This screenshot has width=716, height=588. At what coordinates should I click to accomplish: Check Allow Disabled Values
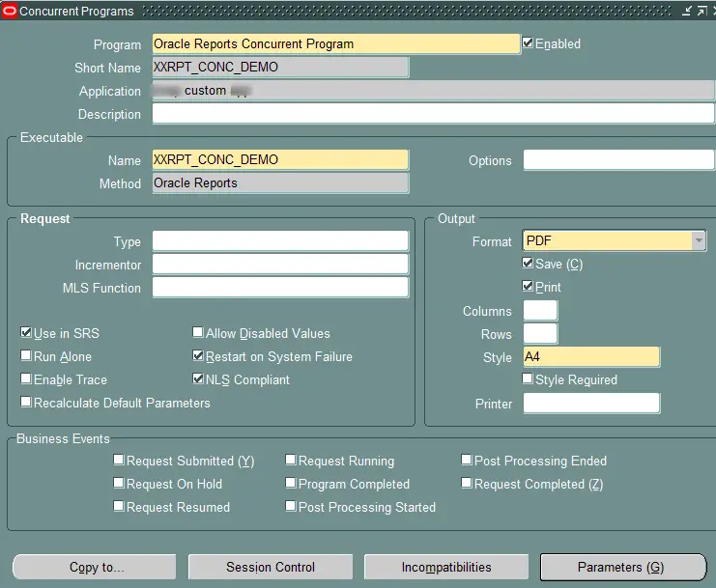[x=198, y=332]
